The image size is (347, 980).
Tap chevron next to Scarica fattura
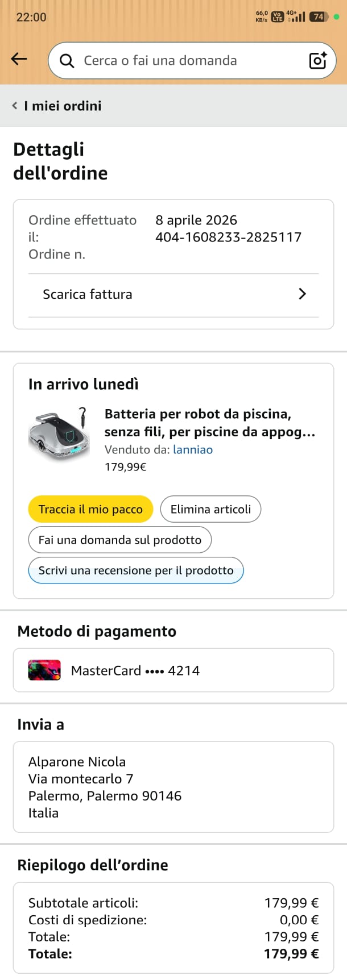pos(302,294)
